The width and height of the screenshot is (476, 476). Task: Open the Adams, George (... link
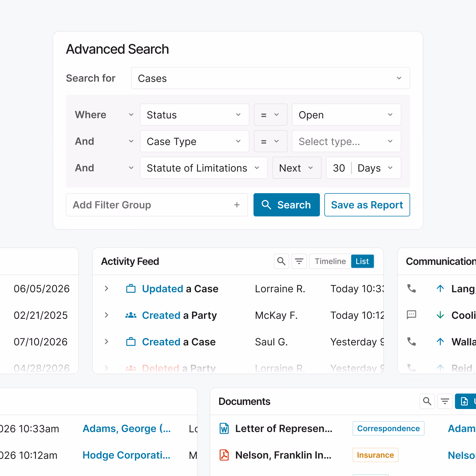[x=127, y=429]
